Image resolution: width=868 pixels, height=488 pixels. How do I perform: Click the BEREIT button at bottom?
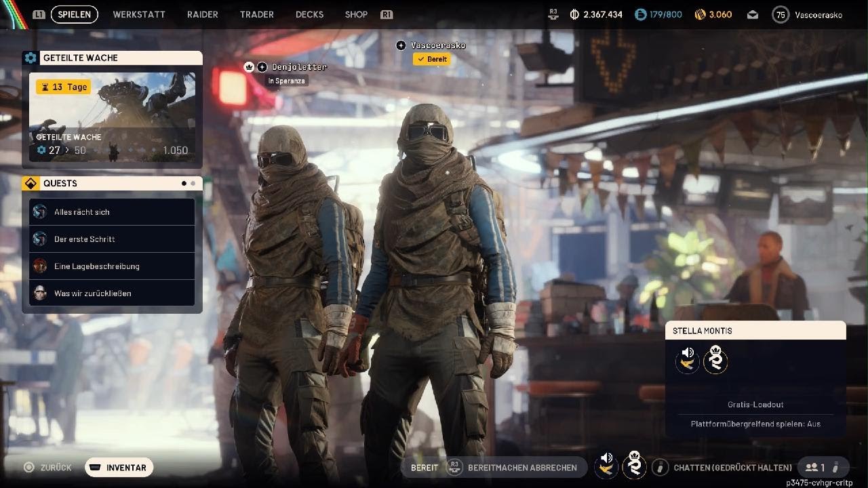(x=425, y=468)
